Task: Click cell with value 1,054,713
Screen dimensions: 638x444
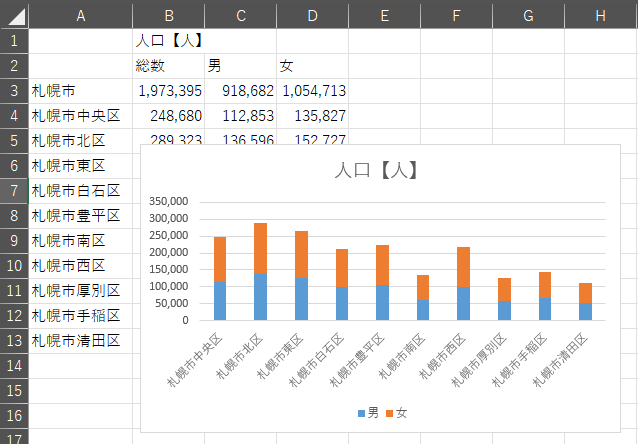Action: tap(312, 91)
